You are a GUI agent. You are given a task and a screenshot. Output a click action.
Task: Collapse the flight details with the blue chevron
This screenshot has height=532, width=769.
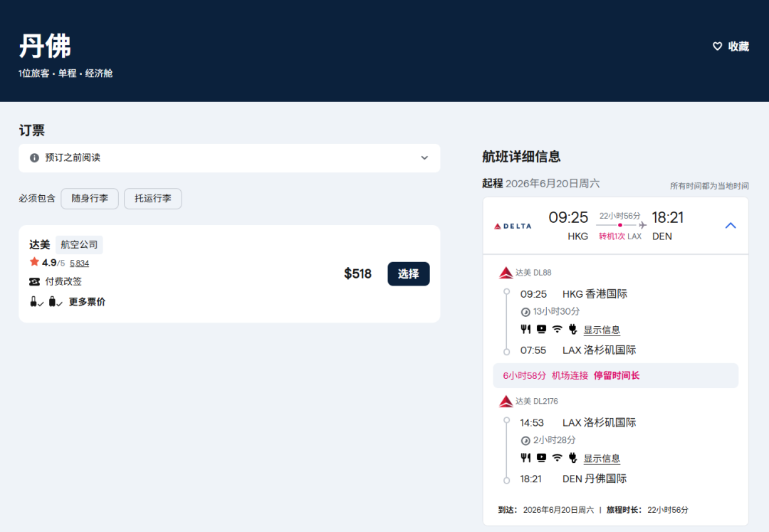730,226
